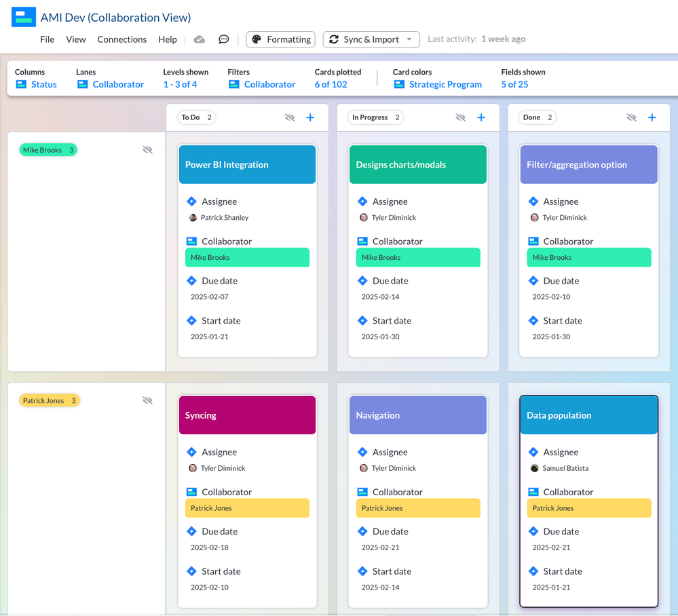The image size is (678, 616).
Task: Open the View menu
Action: (x=75, y=39)
